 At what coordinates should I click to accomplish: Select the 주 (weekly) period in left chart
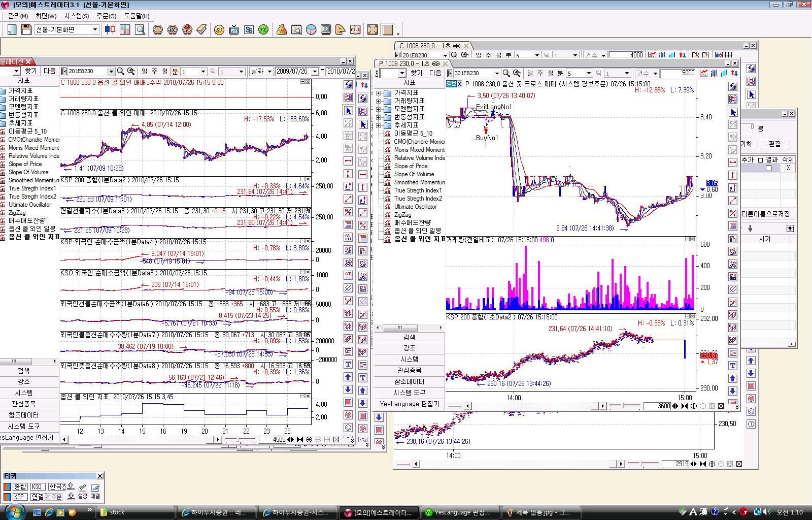(x=155, y=72)
